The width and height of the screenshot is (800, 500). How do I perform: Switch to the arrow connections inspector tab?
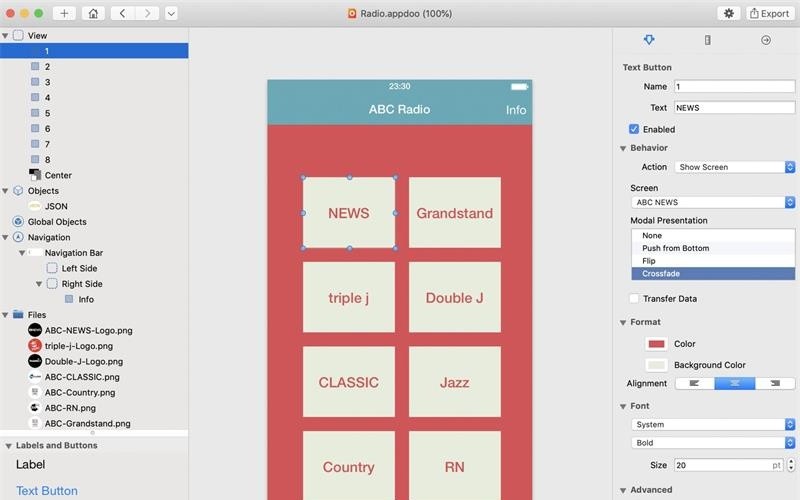(x=766, y=40)
